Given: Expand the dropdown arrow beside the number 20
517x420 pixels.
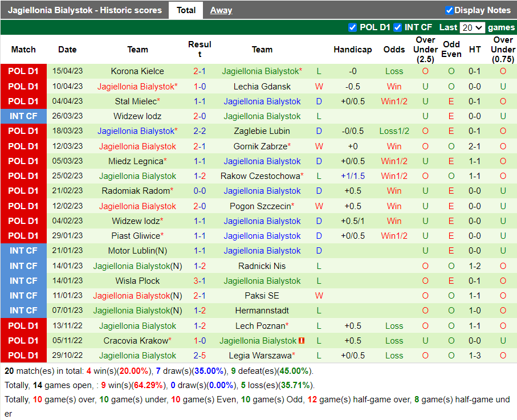Looking at the screenshot, I should [478, 27].
